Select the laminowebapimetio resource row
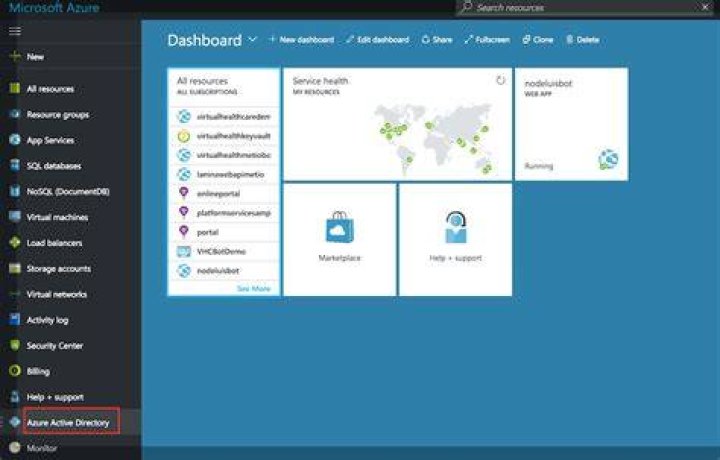The image size is (720, 460). click(224, 174)
